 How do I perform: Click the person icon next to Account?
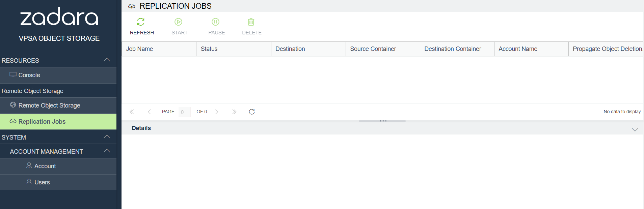tap(29, 166)
